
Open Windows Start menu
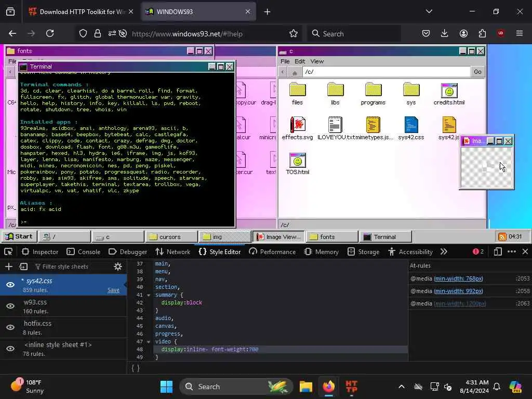166,387
